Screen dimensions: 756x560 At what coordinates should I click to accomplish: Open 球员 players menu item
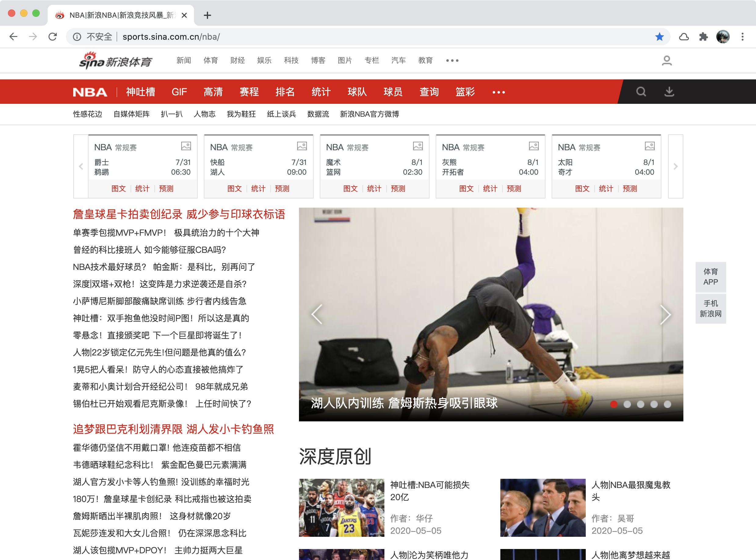[393, 92]
